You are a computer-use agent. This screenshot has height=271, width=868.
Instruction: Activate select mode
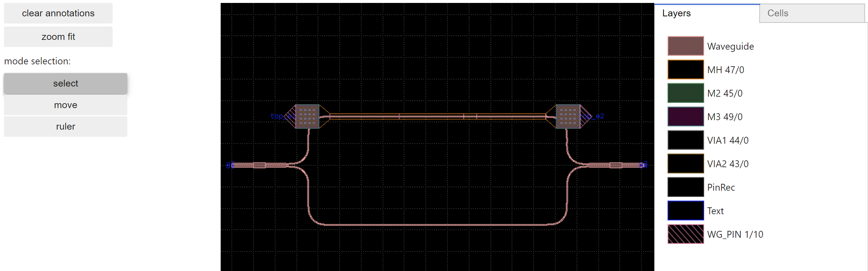click(65, 83)
